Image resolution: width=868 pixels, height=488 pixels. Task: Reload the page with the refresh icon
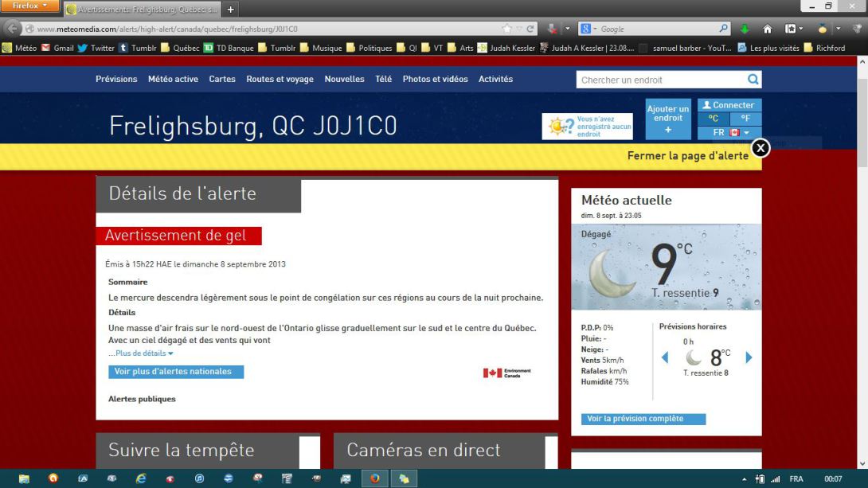[531, 29]
